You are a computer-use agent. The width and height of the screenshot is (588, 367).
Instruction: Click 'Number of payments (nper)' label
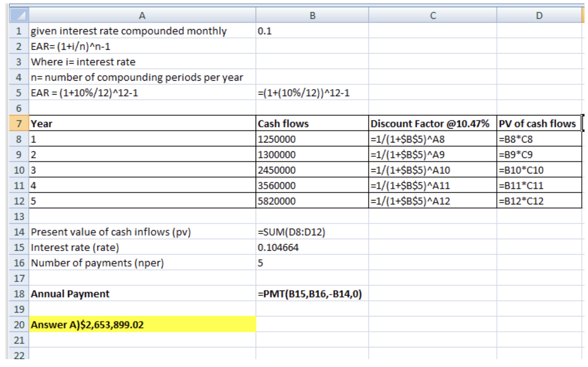[x=142, y=263]
